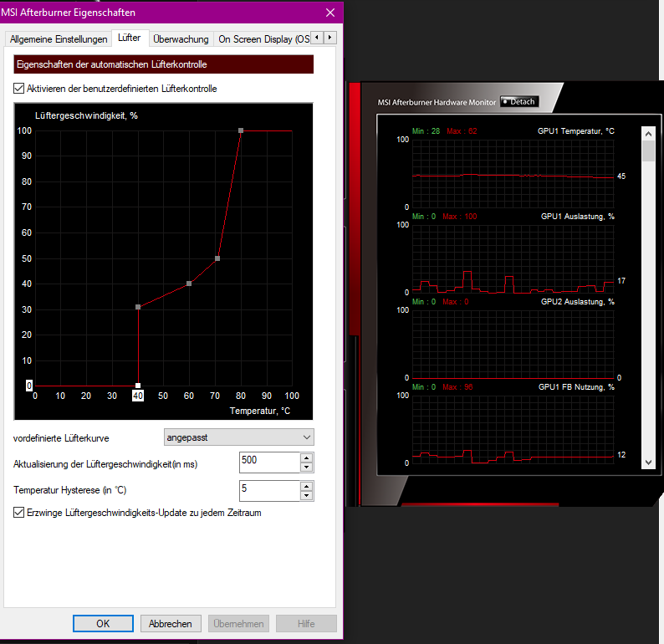This screenshot has width=664, height=644.
Task: Open the vordefinierte Lüfterkurve dropdown
Action: point(239,437)
